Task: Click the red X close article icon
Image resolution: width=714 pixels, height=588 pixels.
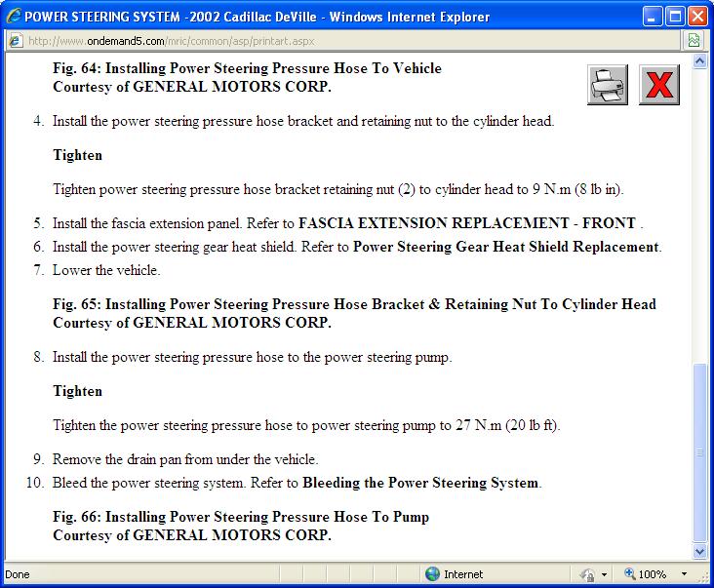Action: click(x=659, y=85)
